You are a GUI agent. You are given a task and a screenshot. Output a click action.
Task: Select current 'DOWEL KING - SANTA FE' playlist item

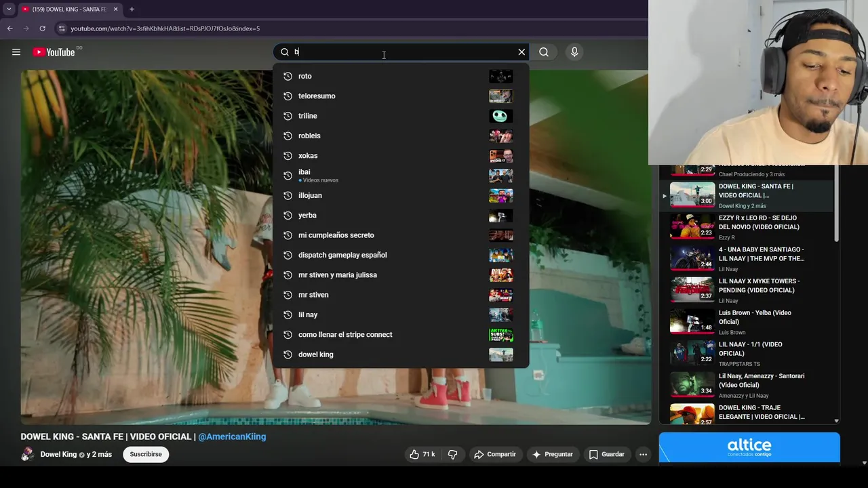pyautogui.click(x=751, y=195)
